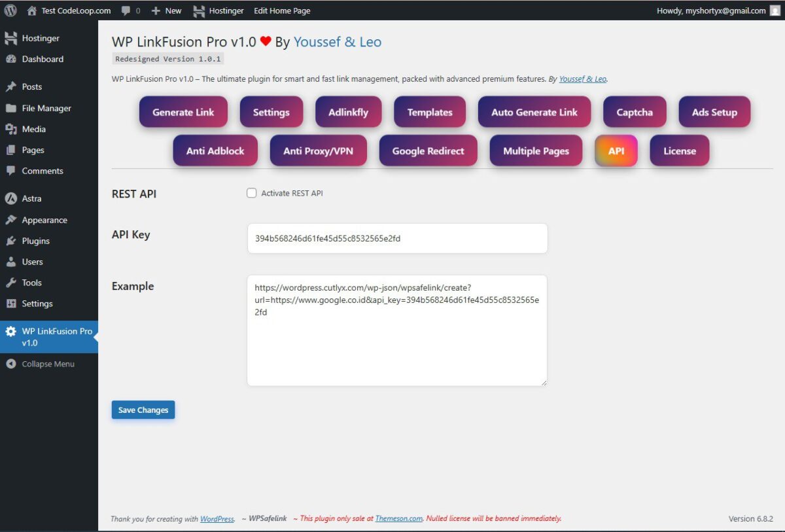The width and height of the screenshot is (785, 532).
Task: Switch to the Anti Proxy/VPN tab
Action: [x=318, y=151]
